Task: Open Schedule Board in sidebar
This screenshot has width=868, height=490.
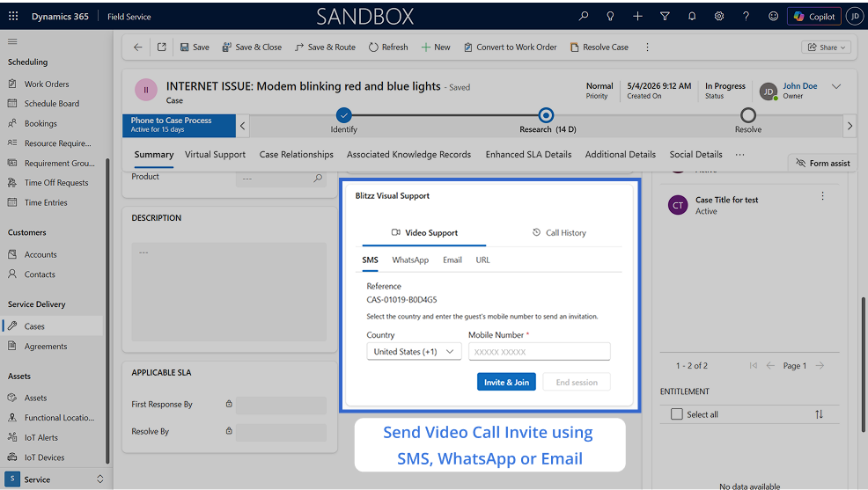Action: 51,104
